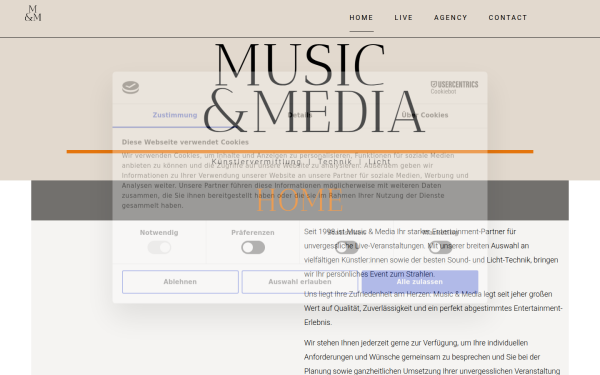
Task: Click the M&M logo in header
Action: [33, 13]
